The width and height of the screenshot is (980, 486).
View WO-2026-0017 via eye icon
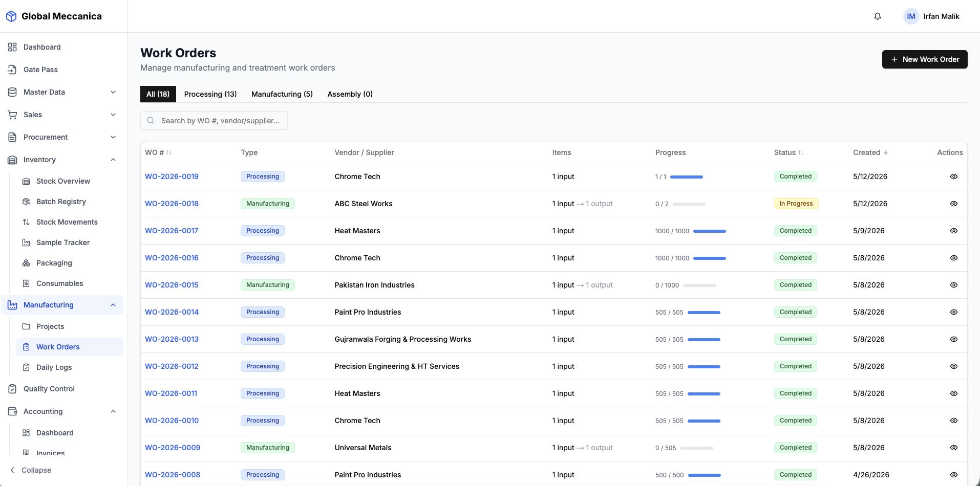(x=953, y=231)
